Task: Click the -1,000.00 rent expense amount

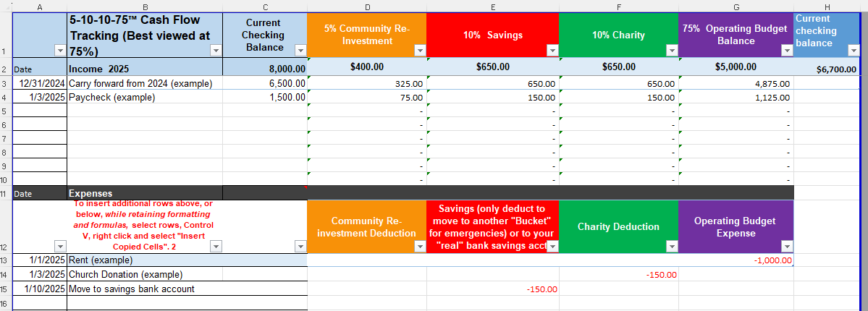Action: 772,260
